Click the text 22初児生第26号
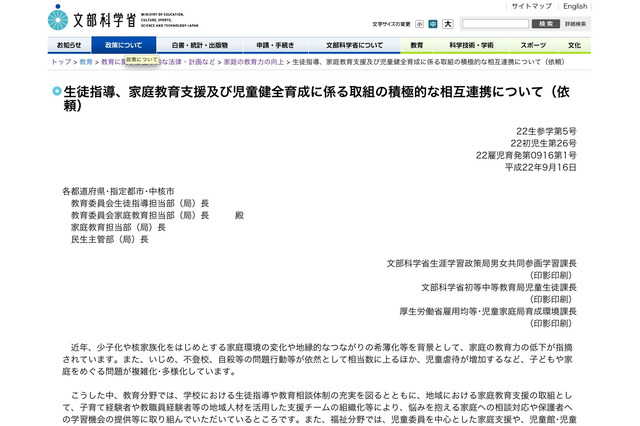Screen dimensions: 640x426 pos(543,143)
